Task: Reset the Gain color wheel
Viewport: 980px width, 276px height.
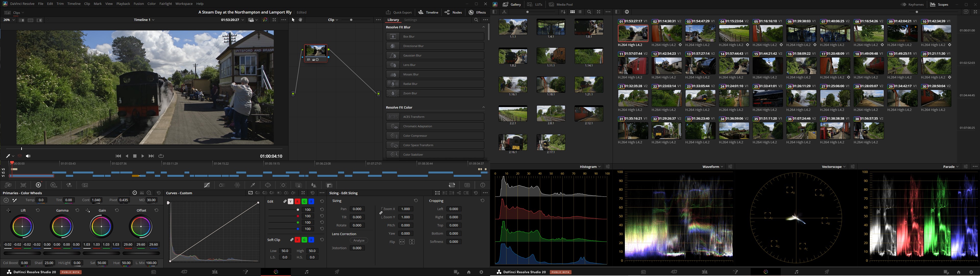Action: (x=117, y=210)
